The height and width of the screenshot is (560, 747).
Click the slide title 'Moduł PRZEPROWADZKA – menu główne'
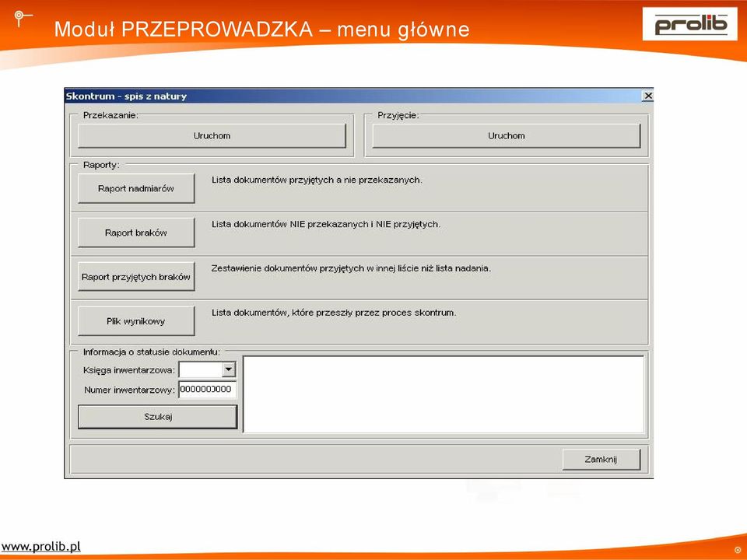262,29
